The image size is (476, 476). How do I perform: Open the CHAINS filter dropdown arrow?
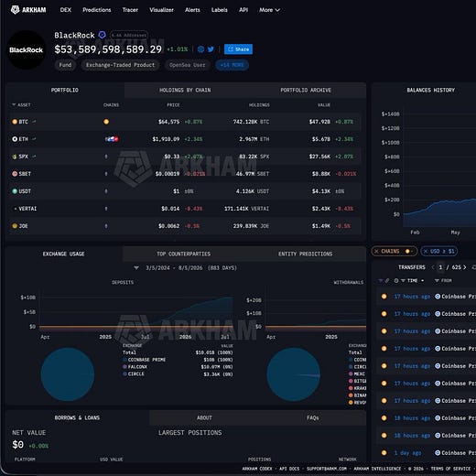coord(413,251)
